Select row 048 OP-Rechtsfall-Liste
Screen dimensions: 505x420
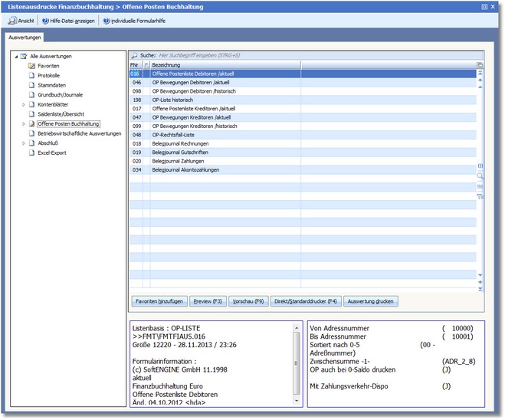(176, 134)
